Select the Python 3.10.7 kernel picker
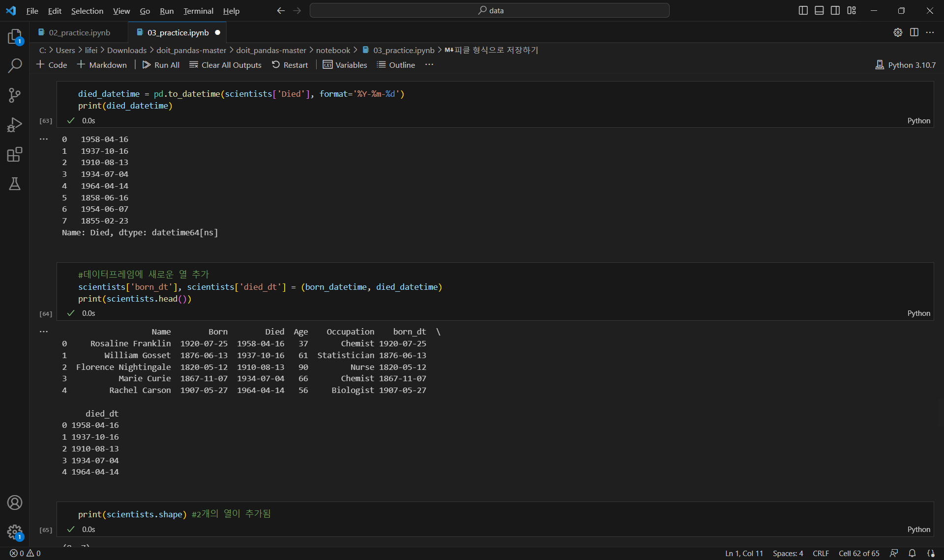 pos(905,65)
